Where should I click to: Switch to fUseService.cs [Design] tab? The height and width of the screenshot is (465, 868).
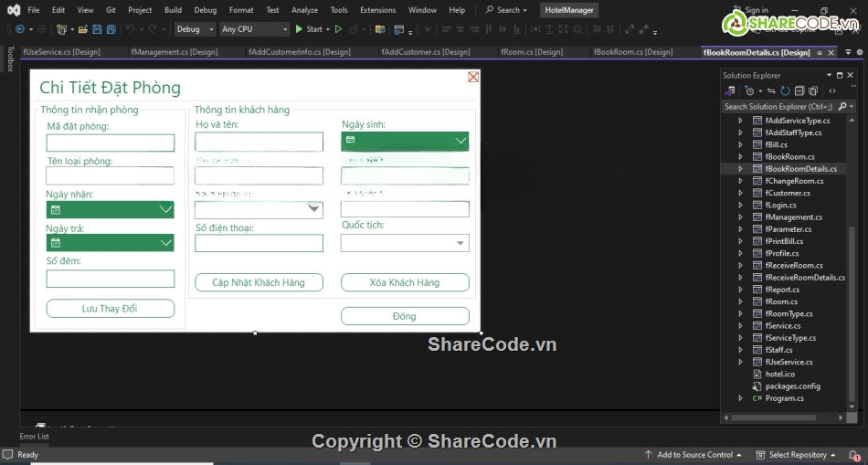[61, 52]
